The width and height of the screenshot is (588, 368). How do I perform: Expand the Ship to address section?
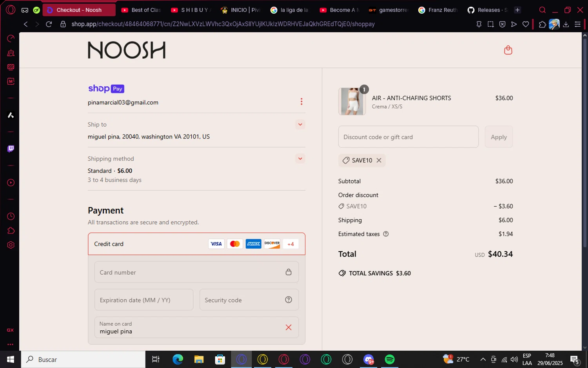(300, 124)
